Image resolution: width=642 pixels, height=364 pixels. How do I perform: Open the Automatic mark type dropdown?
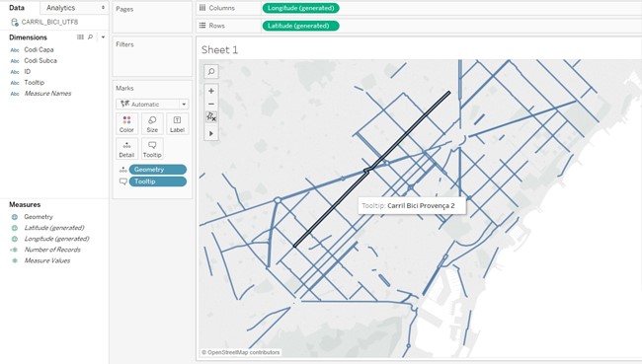coord(152,105)
